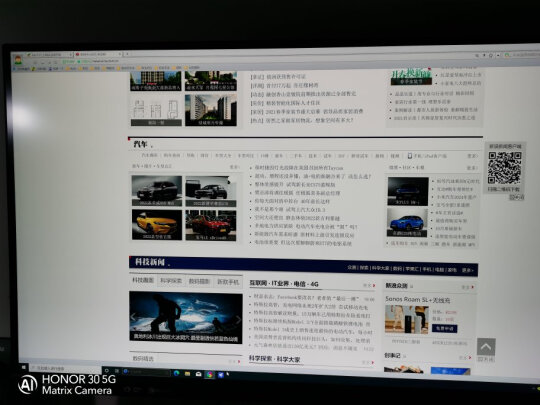Click the QR code for the Sina news app
The height and width of the screenshot is (405, 540).
click(x=505, y=168)
